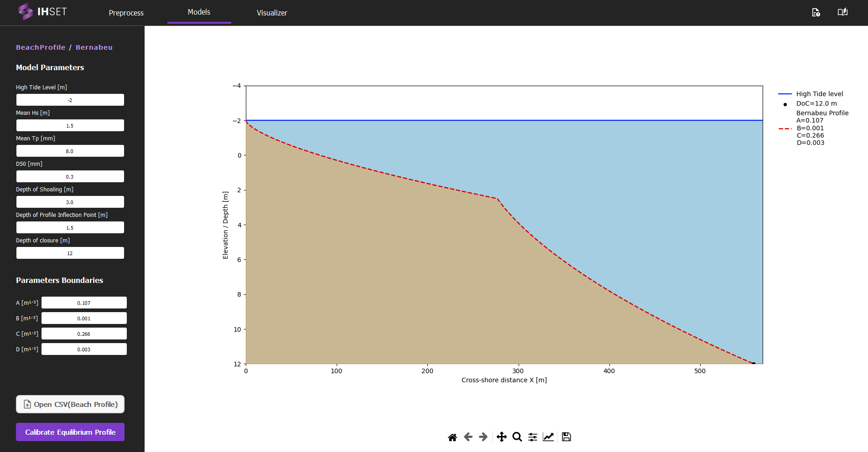The width and height of the screenshot is (868, 452).
Task: Open the report/help document icon top right
Action: (816, 12)
